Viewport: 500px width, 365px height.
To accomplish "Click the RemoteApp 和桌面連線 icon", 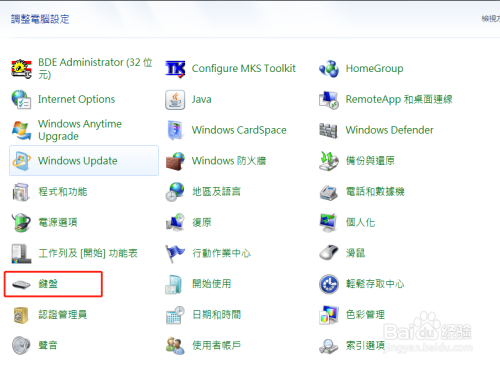I will 329,100.
